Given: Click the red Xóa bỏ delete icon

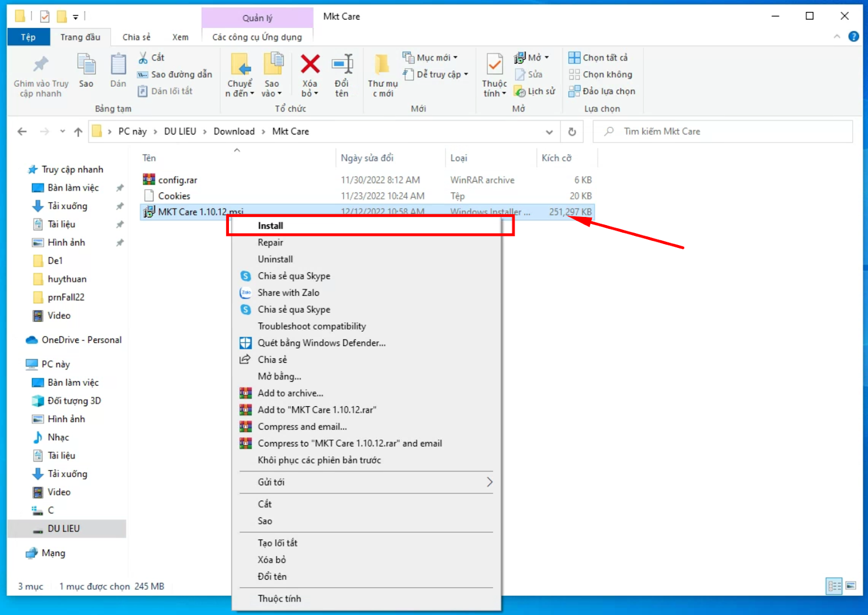Looking at the screenshot, I should click(x=310, y=65).
